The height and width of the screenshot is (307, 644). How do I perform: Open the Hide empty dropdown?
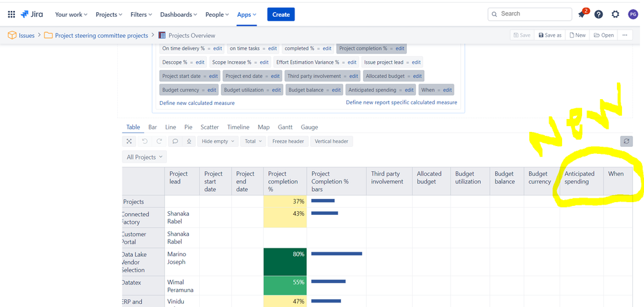218,142
